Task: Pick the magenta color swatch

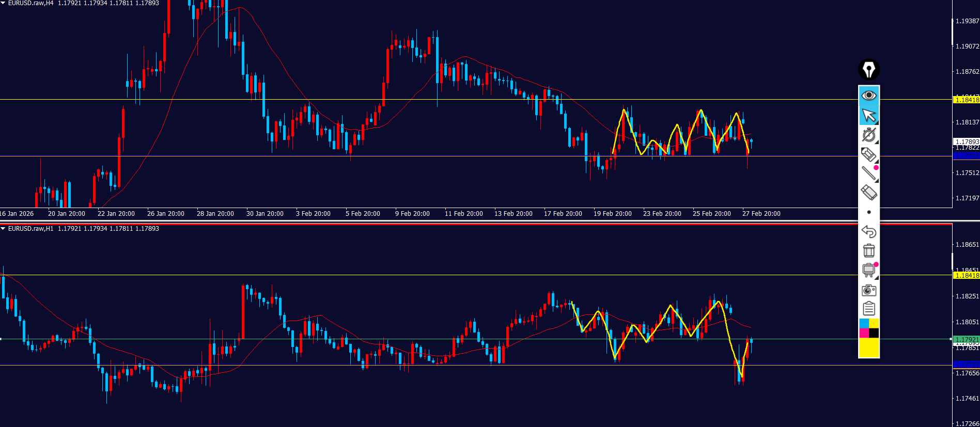Action: coord(864,333)
